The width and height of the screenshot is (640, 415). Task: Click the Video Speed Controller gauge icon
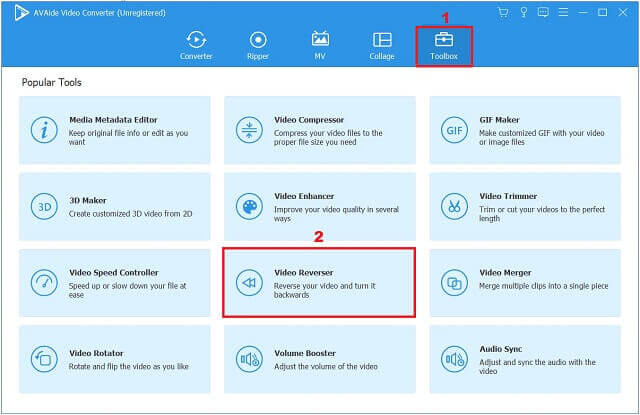[44, 282]
